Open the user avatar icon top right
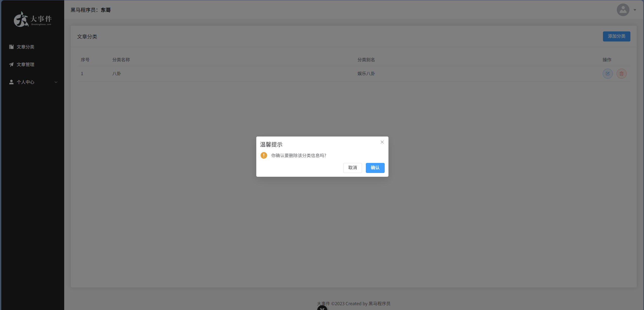This screenshot has height=310, width=644. (x=623, y=10)
